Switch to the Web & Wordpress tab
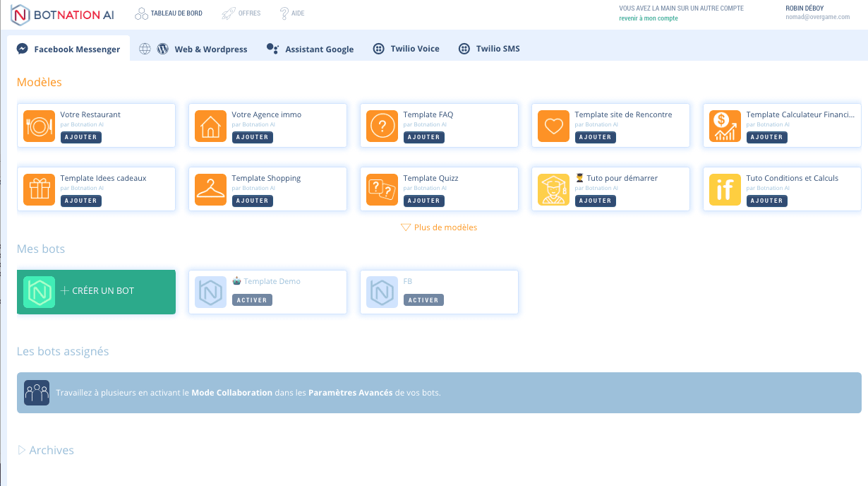Screen dimensions: 868x486 point(193,49)
